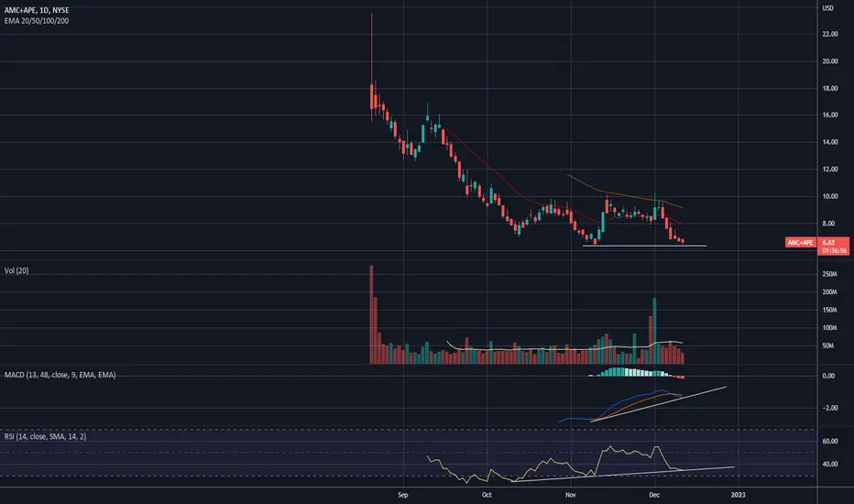The width and height of the screenshot is (854, 504).
Task: Click the Sep label on time axis
Action: (403, 495)
